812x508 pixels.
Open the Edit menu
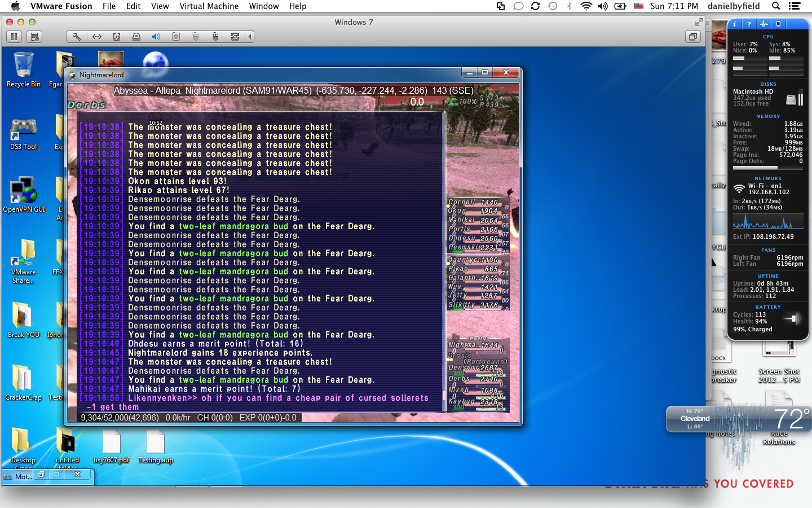[134, 6]
